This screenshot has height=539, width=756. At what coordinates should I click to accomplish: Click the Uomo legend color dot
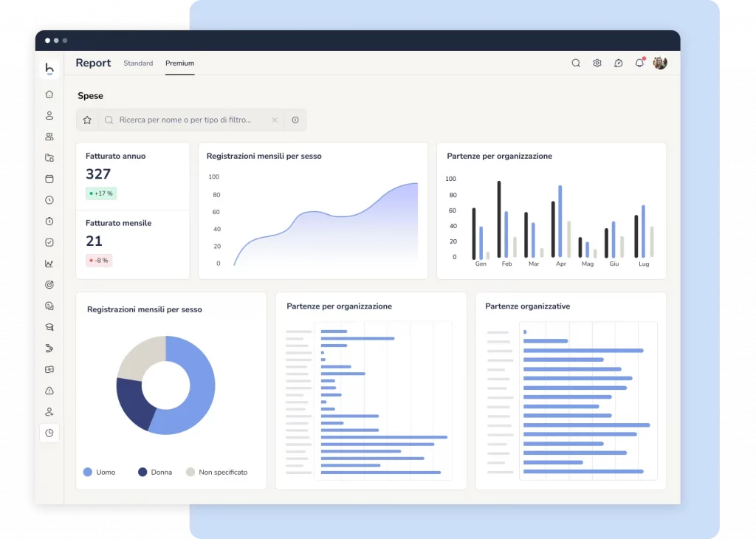tap(88, 472)
